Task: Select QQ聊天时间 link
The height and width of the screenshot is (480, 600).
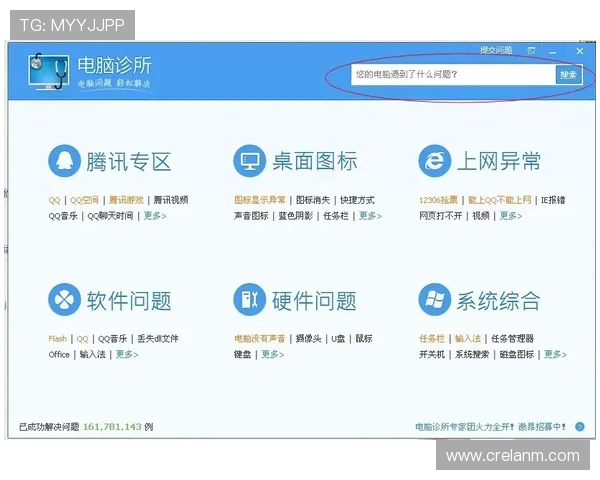Action: pos(110,216)
